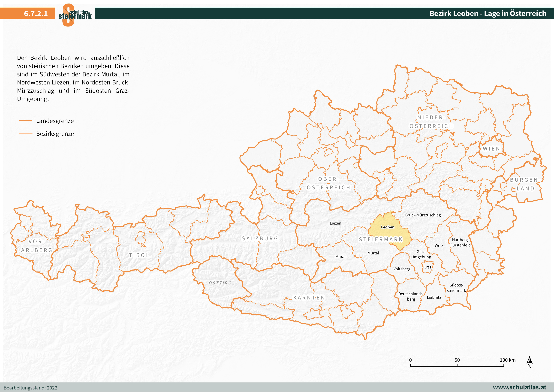Click the Liezen district label
Image resolution: width=554 pixels, height=392 pixels.
pyautogui.click(x=335, y=223)
